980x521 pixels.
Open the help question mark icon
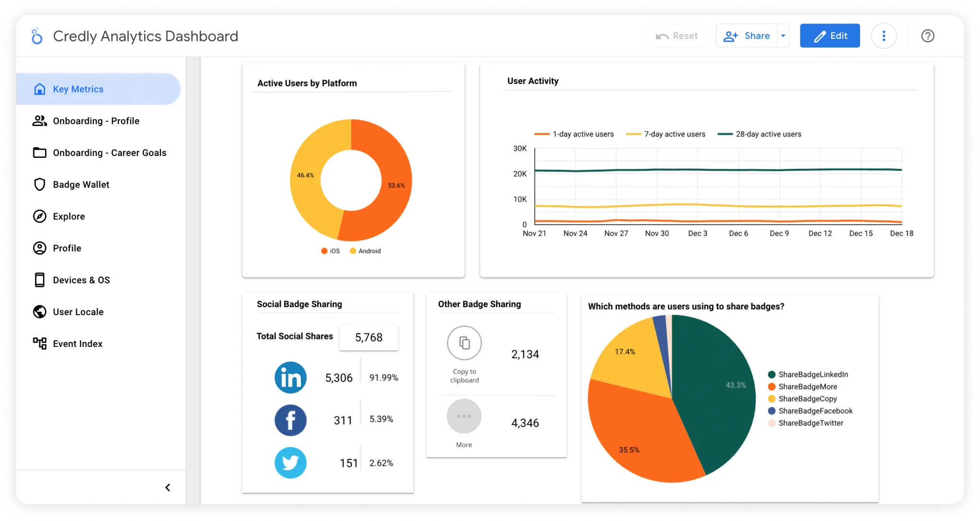928,36
